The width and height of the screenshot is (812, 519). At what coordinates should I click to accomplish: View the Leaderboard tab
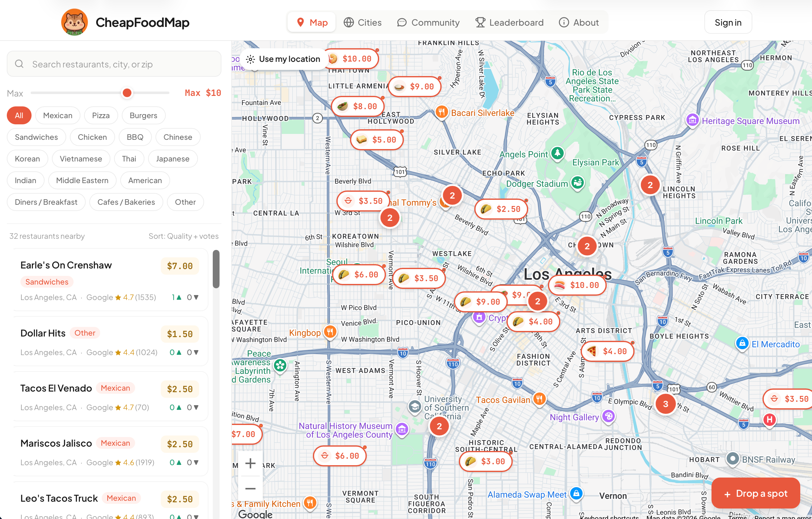509,22
